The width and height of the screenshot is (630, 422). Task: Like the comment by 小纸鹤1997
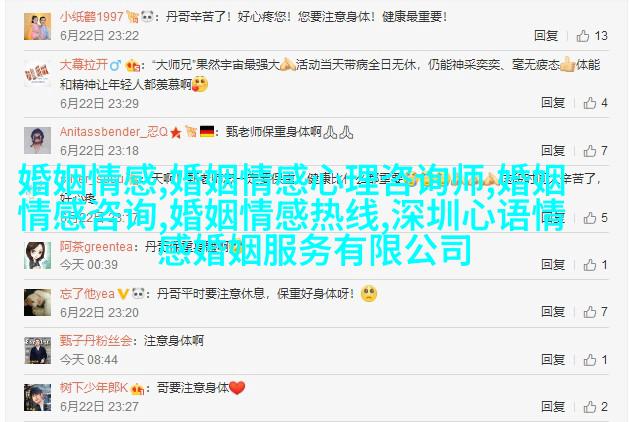click(x=583, y=36)
